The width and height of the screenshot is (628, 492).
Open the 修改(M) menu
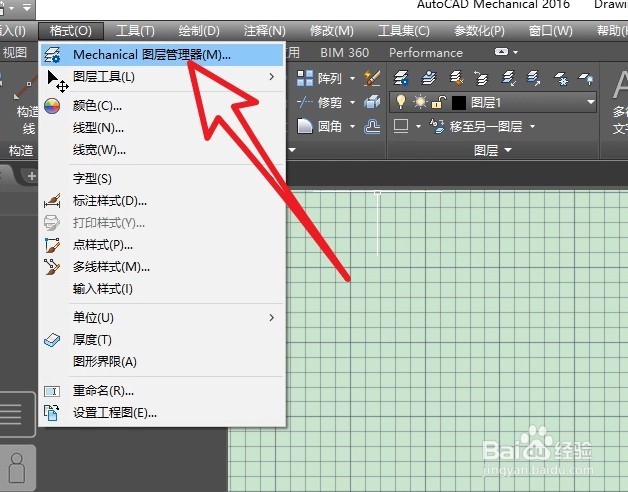point(332,31)
